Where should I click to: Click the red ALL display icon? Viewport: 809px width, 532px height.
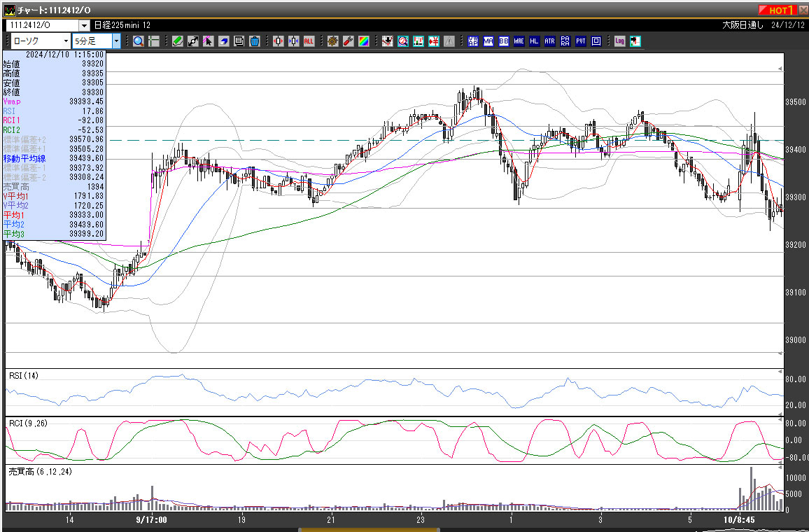(309, 41)
